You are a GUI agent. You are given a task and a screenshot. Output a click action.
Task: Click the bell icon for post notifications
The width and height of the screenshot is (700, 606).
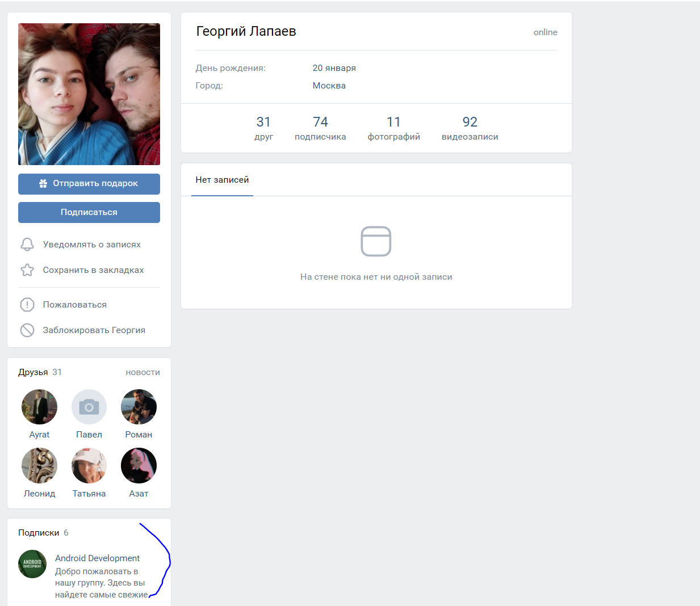(x=27, y=244)
